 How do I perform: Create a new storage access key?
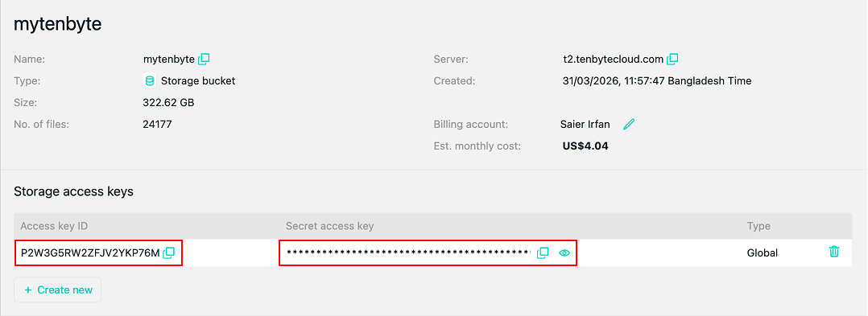pos(58,290)
